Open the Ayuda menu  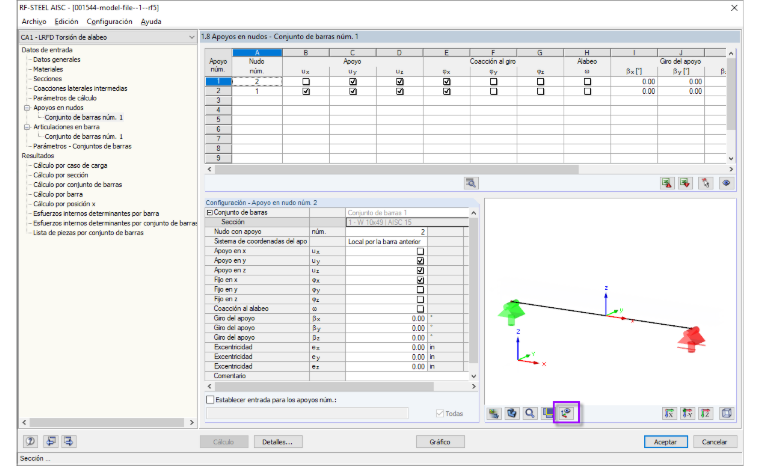pos(151,21)
